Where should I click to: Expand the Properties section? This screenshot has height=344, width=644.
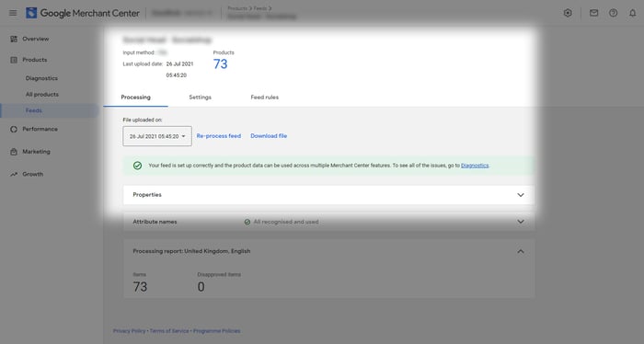coord(328,195)
